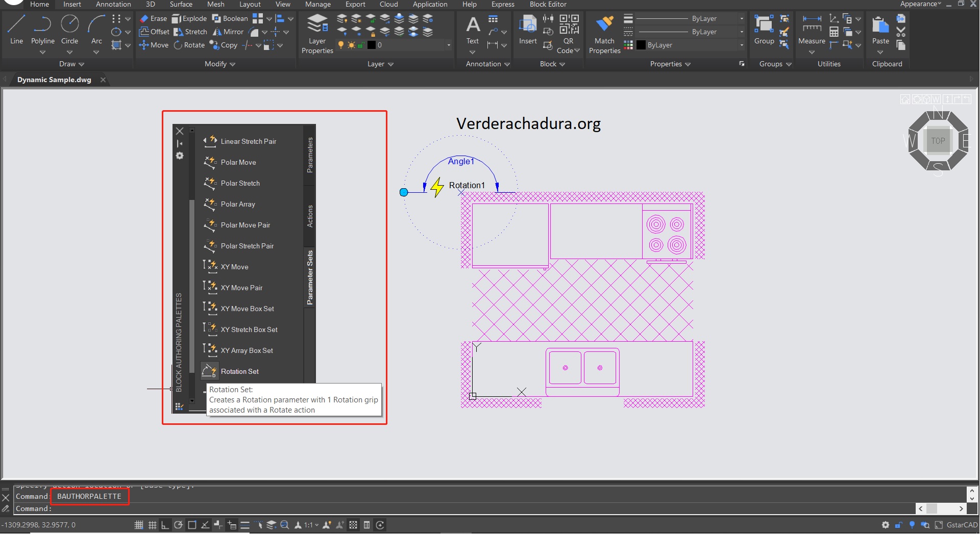Expand the Modify panel
This screenshot has width=980, height=534.
pos(220,64)
